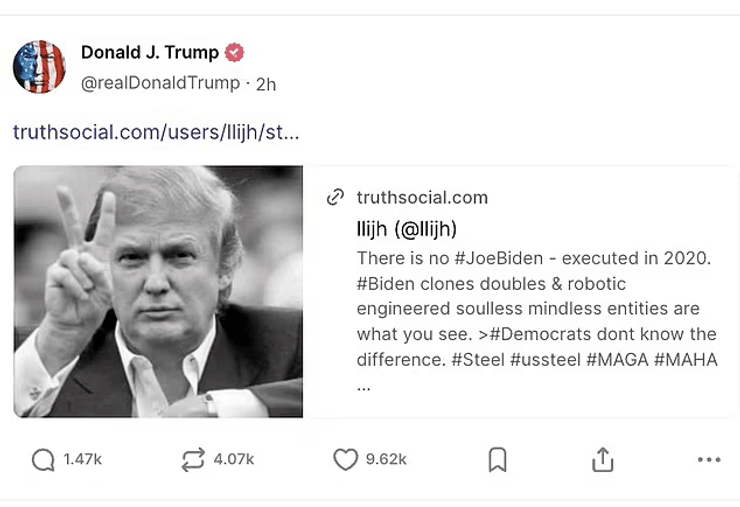Screen dimensions: 740x507
Task: Click the ReTruth repost arrows icon
Action: point(193,459)
